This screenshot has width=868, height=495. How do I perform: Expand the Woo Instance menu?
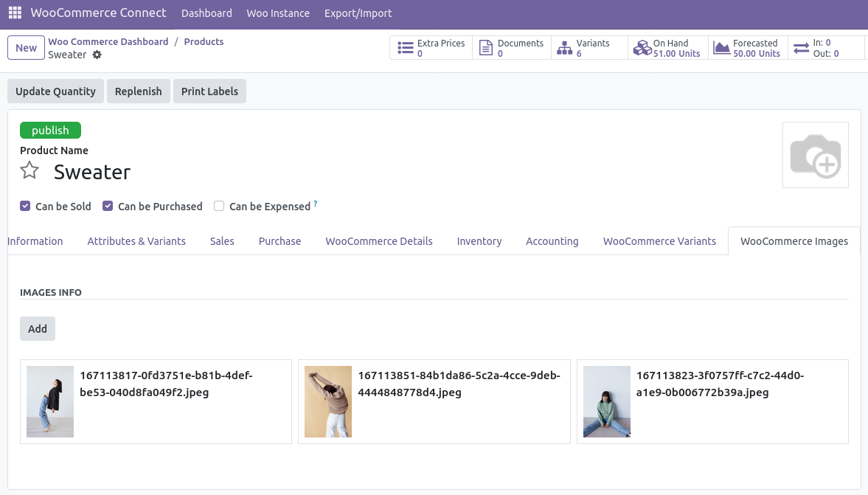[x=278, y=13]
